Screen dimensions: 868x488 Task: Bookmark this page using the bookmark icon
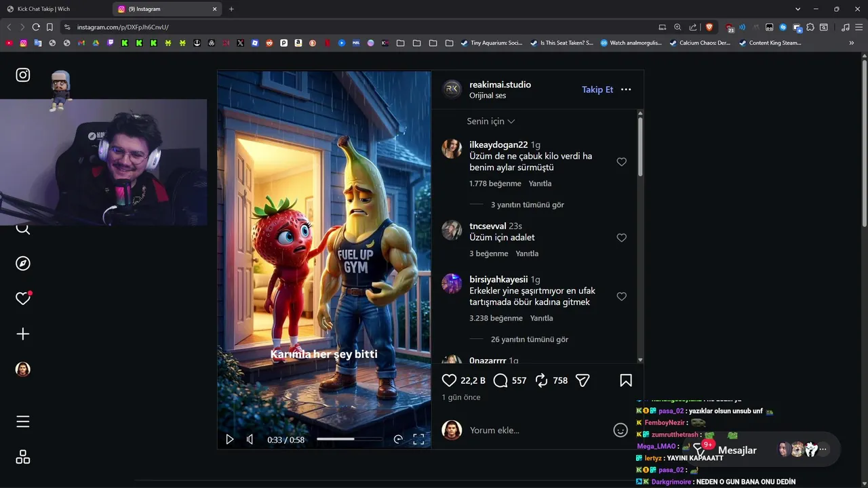coord(50,27)
